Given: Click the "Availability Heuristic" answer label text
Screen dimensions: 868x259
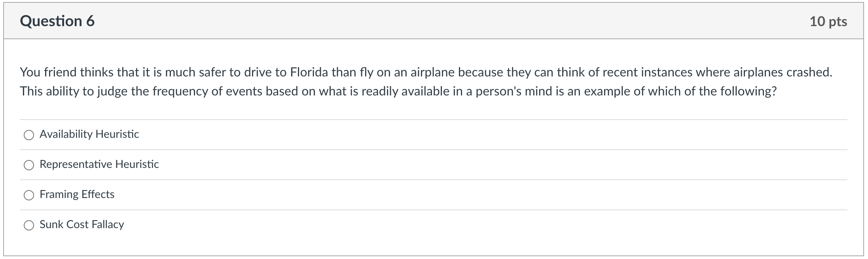Looking at the screenshot, I should click(x=89, y=134).
